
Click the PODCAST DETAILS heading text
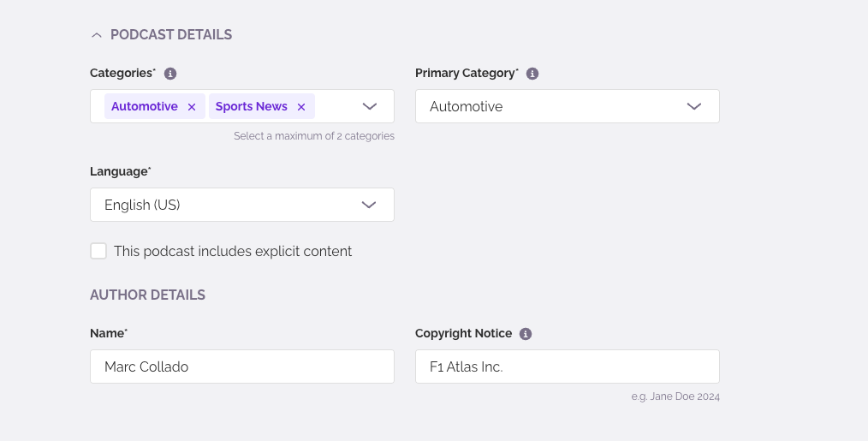[x=171, y=35]
